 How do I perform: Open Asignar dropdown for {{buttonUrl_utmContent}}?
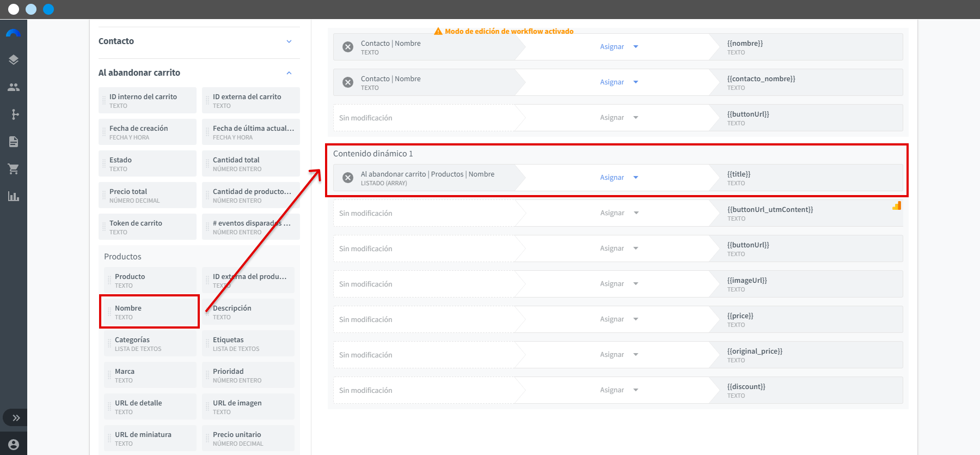[x=619, y=213]
